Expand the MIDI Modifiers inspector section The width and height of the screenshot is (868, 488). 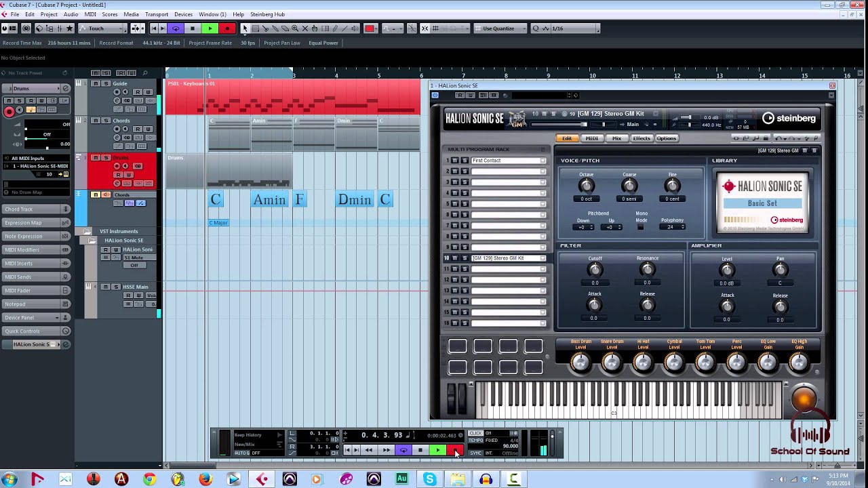(36, 250)
